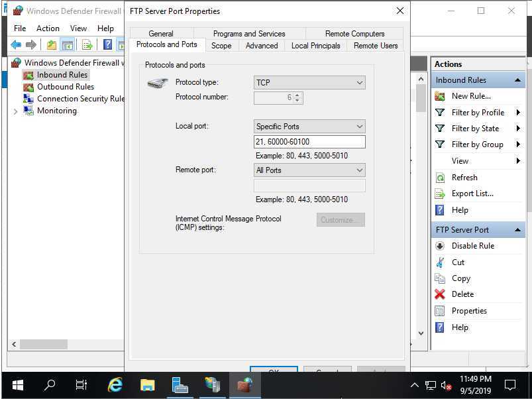Click the Export List toolbar icon
Screen dimensions: 532x399
87,44
